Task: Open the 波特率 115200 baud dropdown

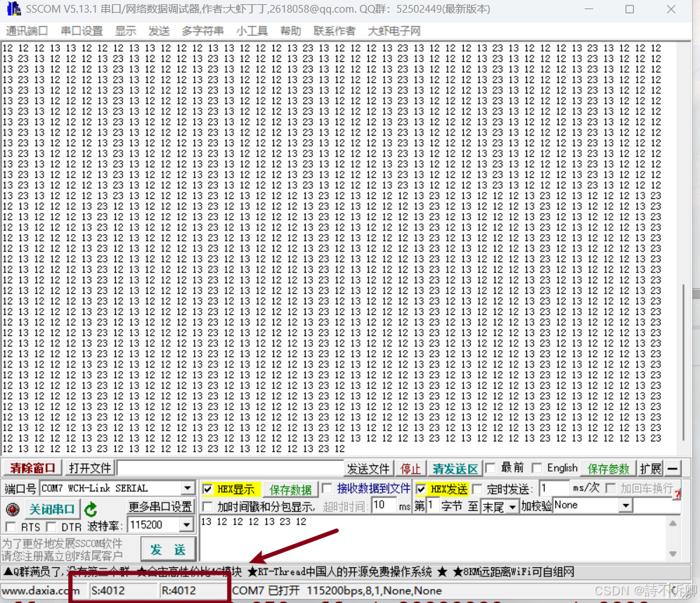Action: 187,525
